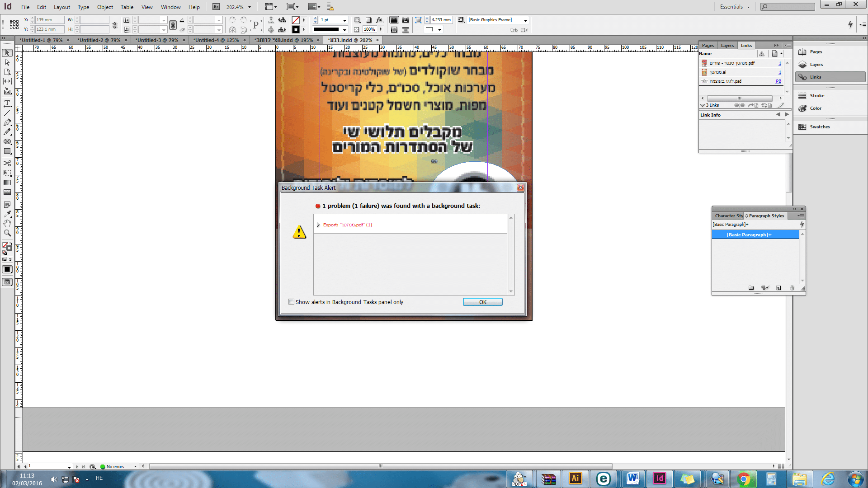
Task: Pick the Eyedropper tool
Action: (x=7, y=214)
